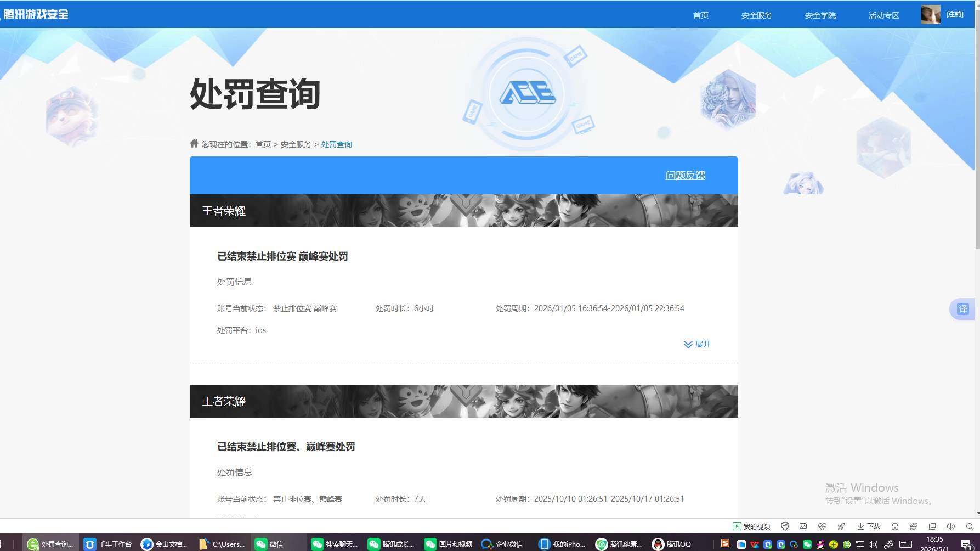Open 首页 in the top navigation
Viewport: 980px width, 551px height.
tap(701, 15)
